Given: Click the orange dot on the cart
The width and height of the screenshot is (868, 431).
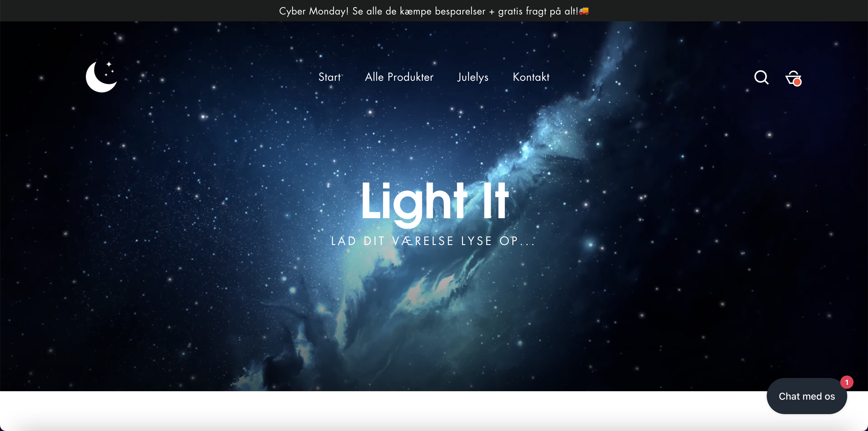Looking at the screenshot, I should 797,82.
